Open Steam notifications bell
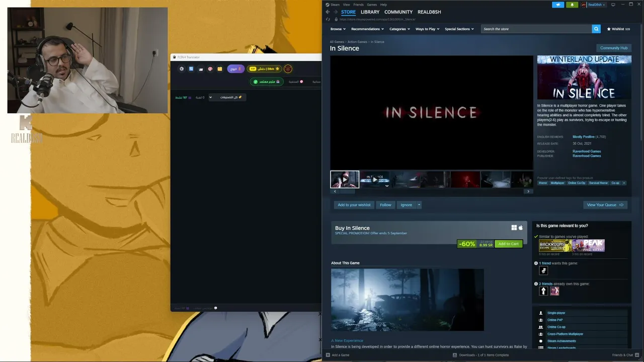The width and height of the screenshot is (644, 362). pos(572,5)
